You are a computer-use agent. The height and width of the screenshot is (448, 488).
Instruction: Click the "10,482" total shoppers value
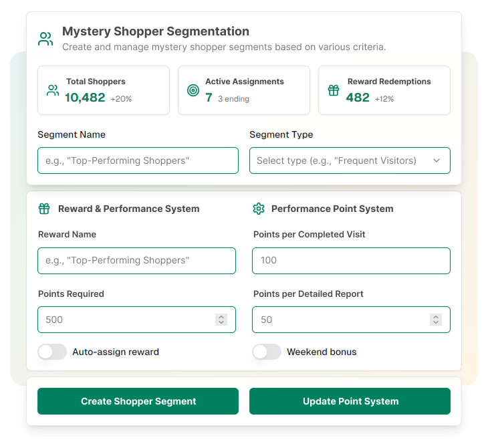(x=85, y=98)
